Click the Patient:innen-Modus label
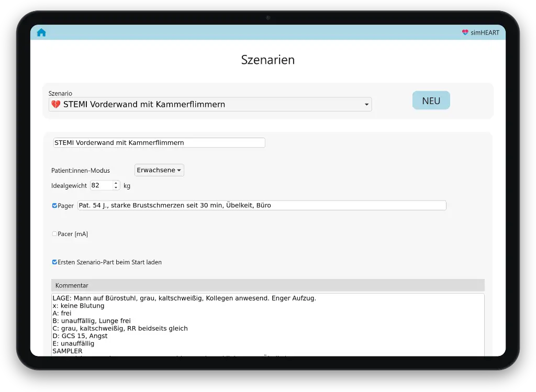Viewport: 536px width, 392px height. [81, 171]
